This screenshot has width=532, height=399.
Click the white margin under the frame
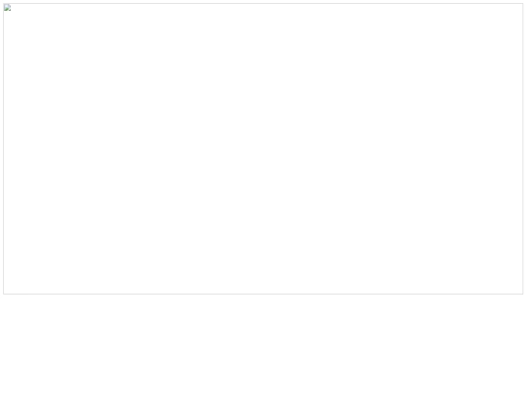(266, 347)
